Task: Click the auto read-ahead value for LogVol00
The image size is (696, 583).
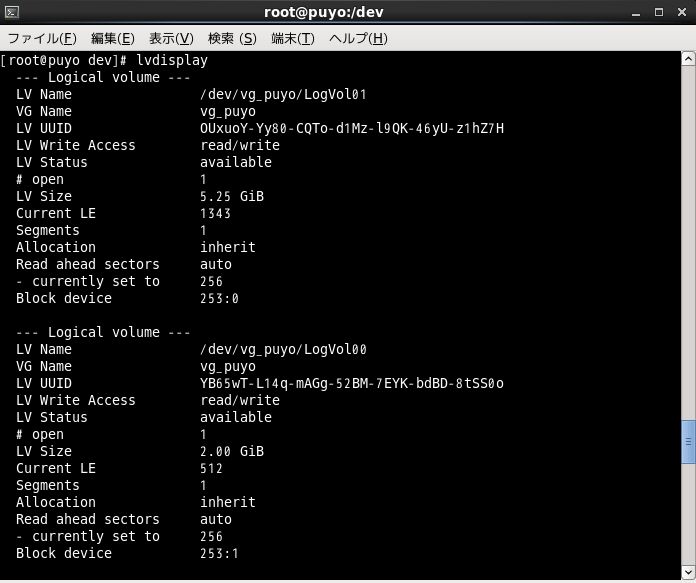Action: pyautogui.click(x=216, y=520)
